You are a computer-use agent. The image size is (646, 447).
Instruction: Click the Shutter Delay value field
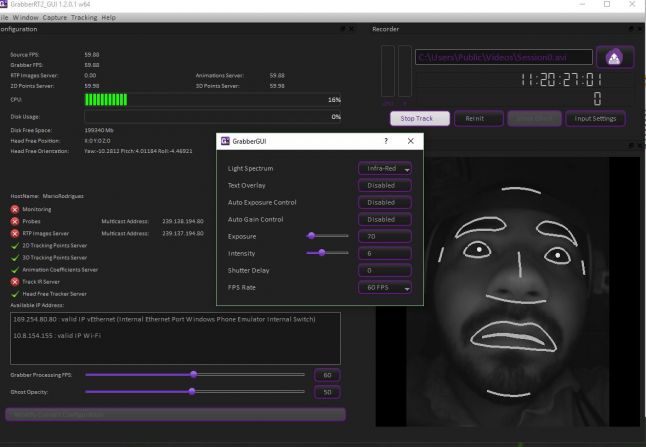385,271
